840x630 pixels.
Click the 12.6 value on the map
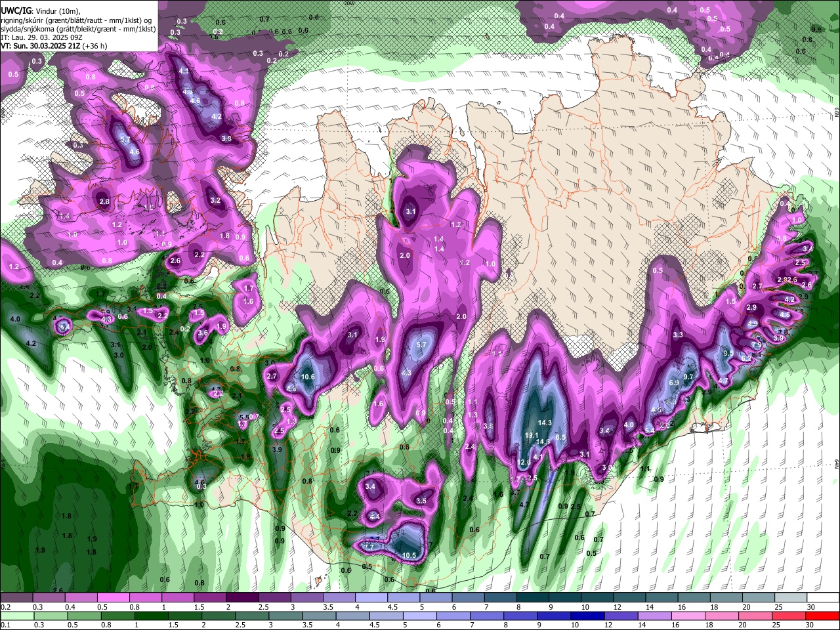click(524, 462)
